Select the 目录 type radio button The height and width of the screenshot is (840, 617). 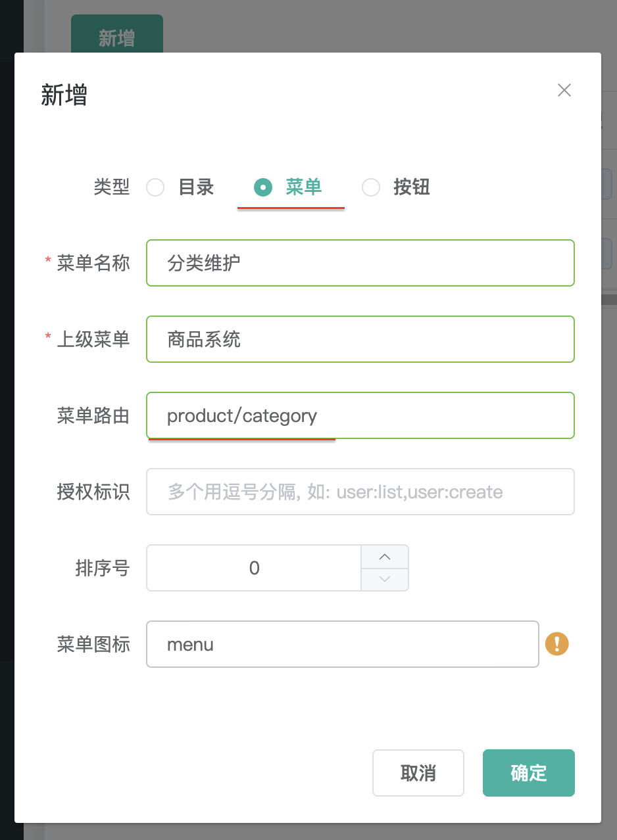[x=155, y=187]
